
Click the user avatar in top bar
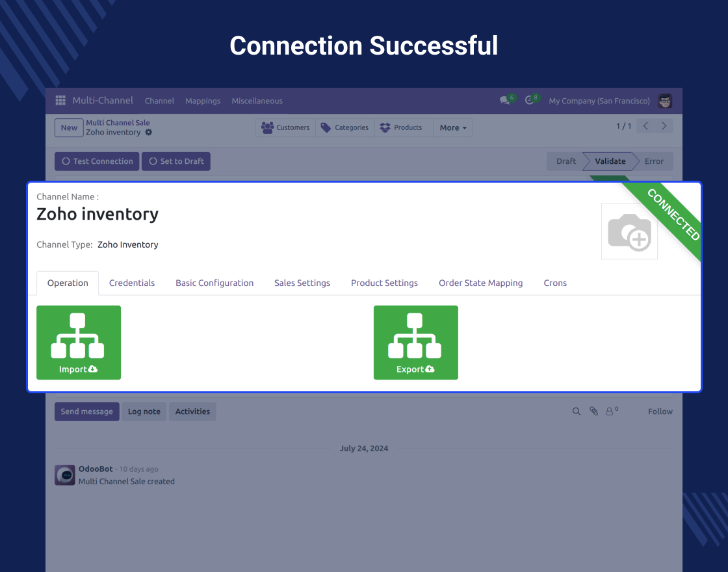click(x=665, y=101)
